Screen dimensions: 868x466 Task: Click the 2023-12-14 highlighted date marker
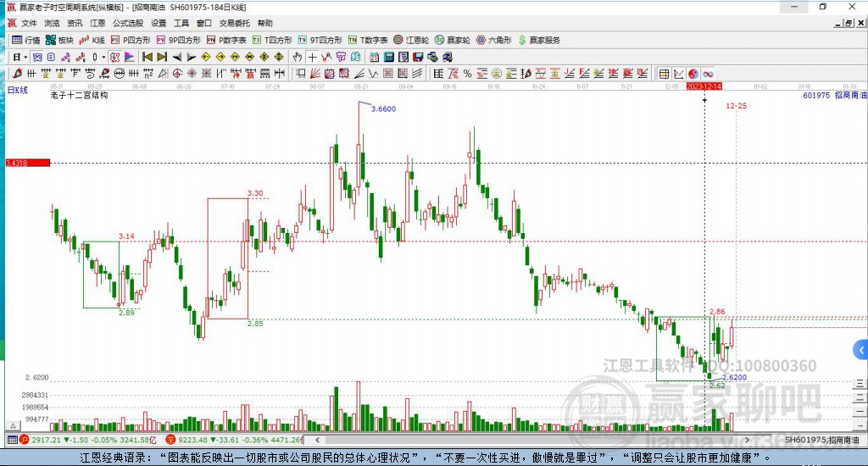[704, 86]
